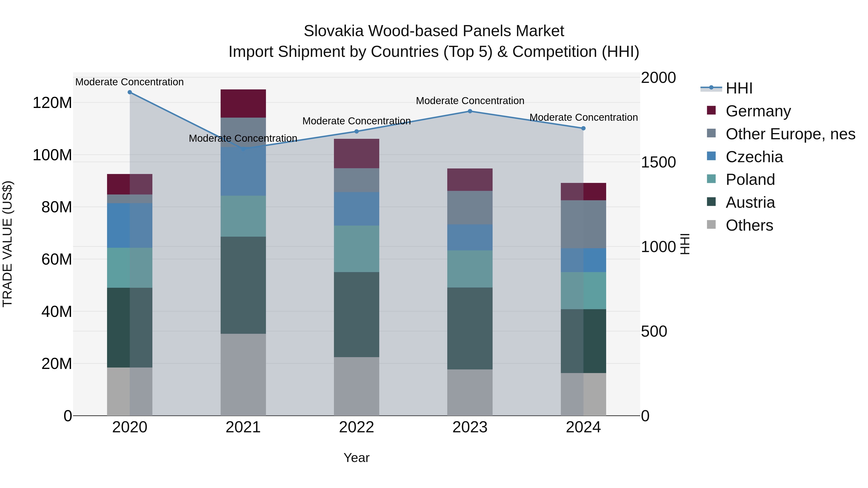Click the Austria segment of 2023 bar

470,328
